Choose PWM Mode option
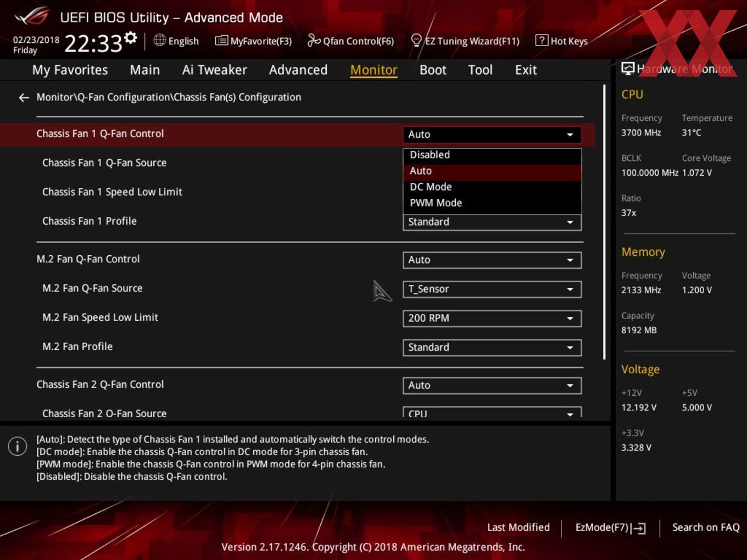 492,203
